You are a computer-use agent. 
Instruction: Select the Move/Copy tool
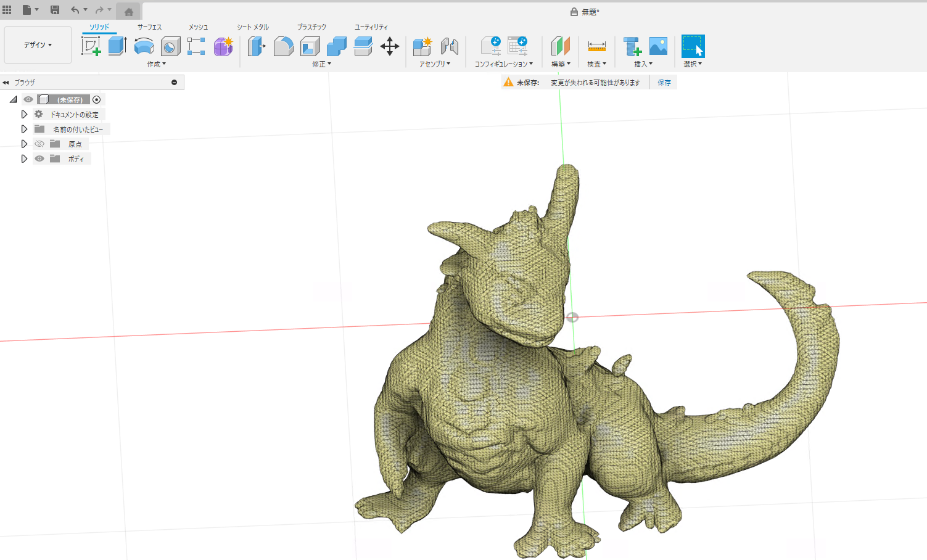390,46
